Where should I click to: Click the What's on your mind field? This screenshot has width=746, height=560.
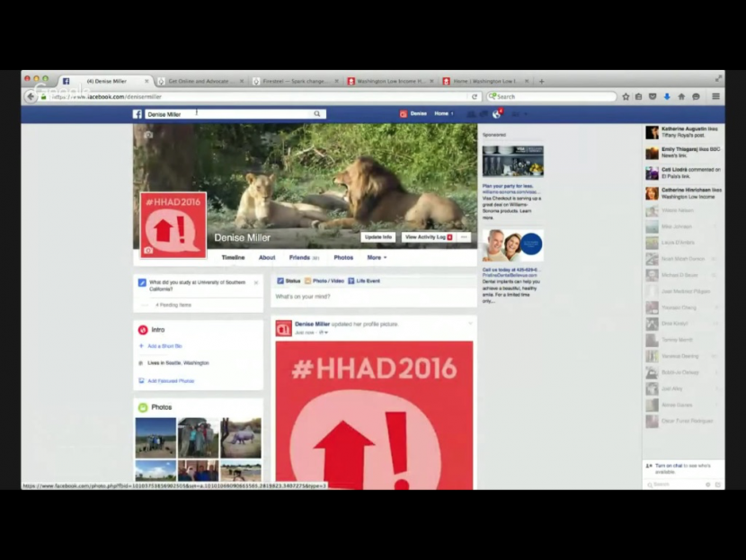click(374, 297)
